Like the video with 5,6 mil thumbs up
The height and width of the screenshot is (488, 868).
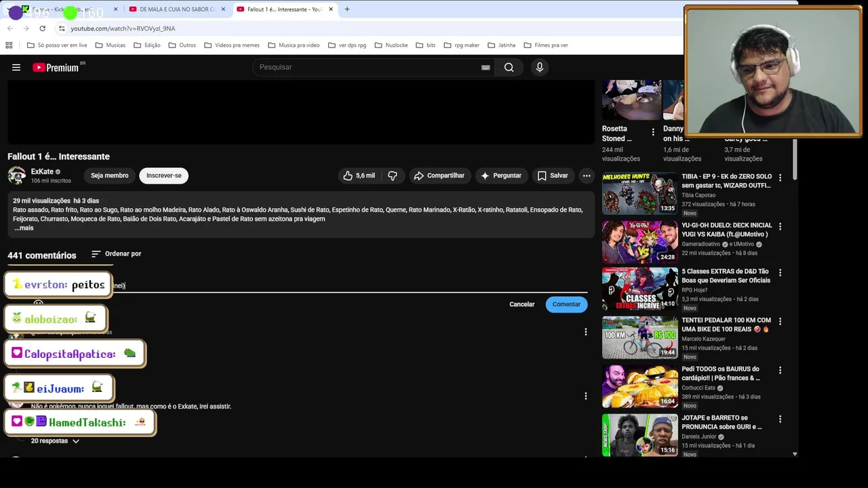coord(359,176)
